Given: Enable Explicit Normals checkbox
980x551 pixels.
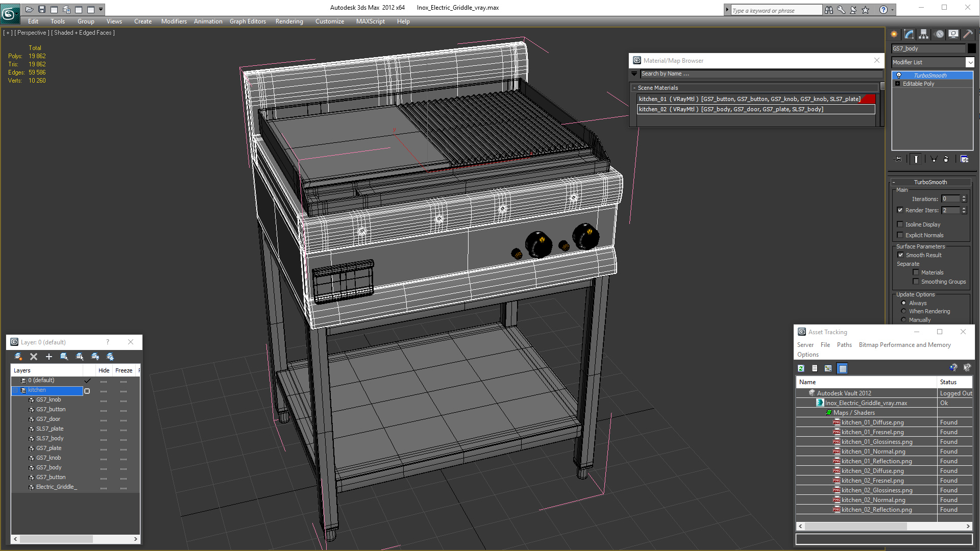Looking at the screenshot, I should (x=900, y=235).
